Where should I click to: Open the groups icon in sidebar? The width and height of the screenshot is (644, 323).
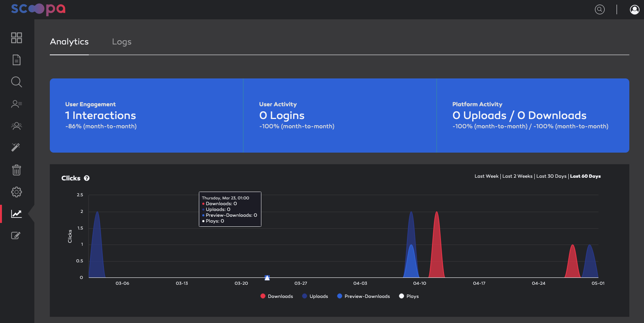click(17, 126)
